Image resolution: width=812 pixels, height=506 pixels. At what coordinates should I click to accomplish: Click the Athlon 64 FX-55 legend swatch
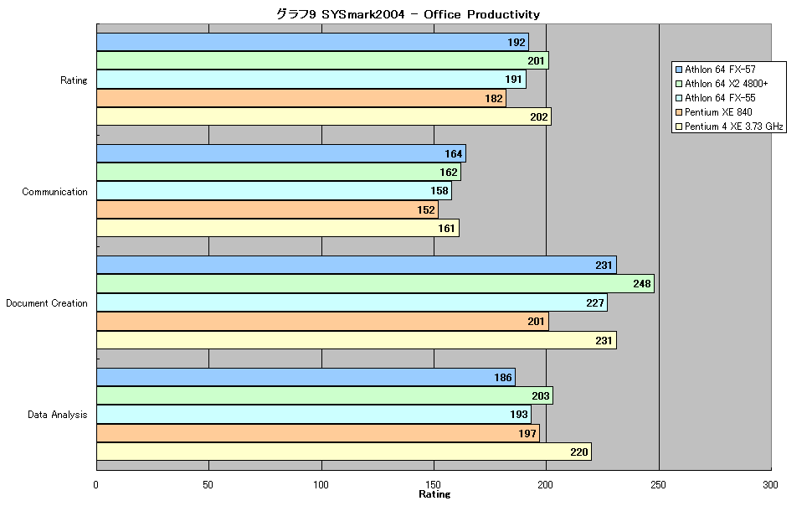click(x=678, y=98)
